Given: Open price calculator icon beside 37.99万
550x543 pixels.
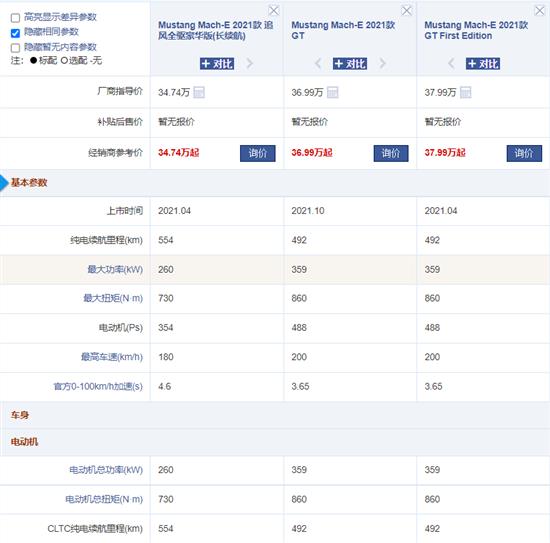Looking at the screenshot, I should coord(465,93).
